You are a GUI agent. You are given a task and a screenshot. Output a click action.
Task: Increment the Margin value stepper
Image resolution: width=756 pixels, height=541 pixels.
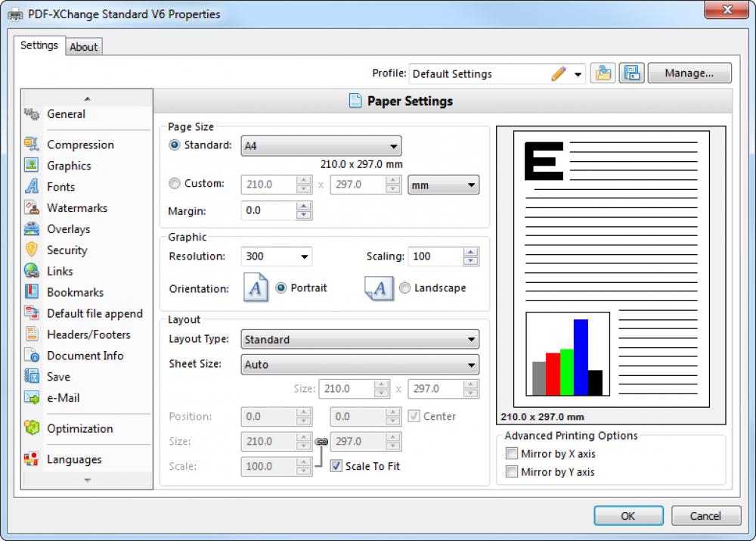pos(303,207)
